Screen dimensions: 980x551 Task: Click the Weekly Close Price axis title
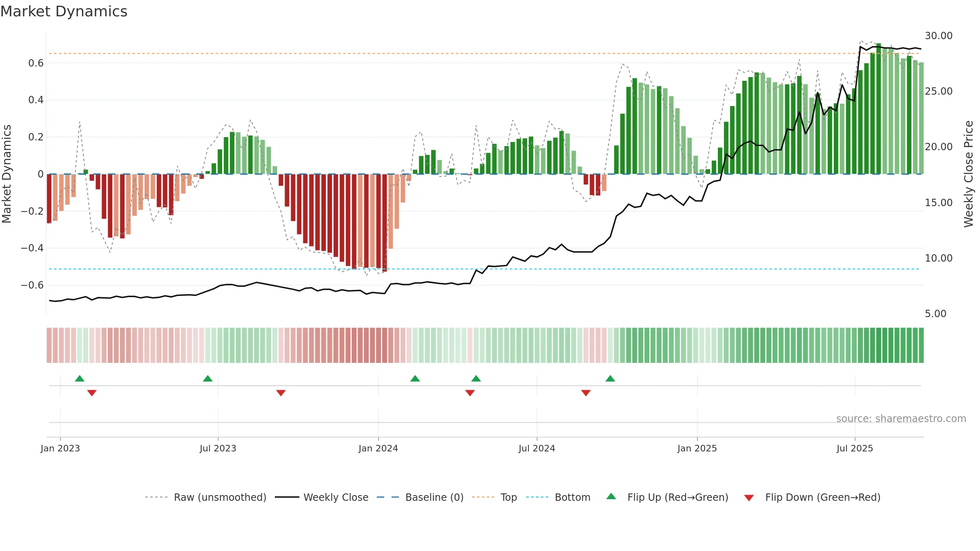tap(969, 174)
